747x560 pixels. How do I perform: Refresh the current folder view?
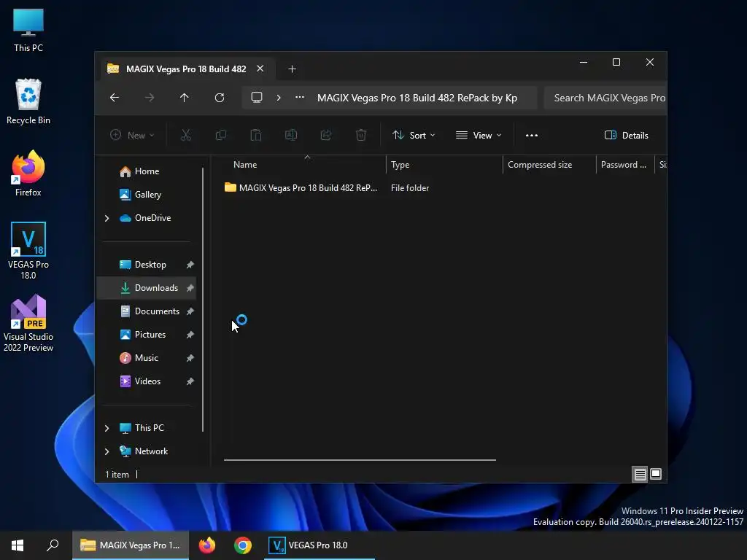pyautogui.click(x=219, y=98)
